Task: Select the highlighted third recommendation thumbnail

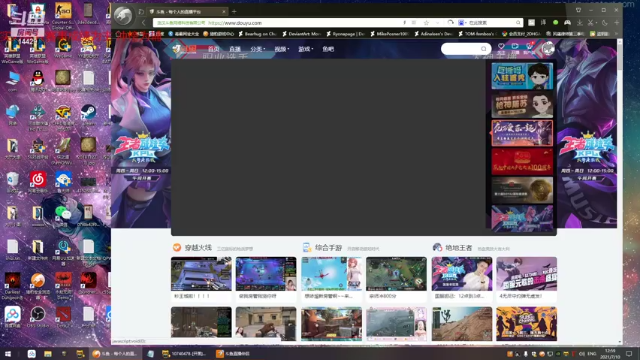Action: pos(522,133)
